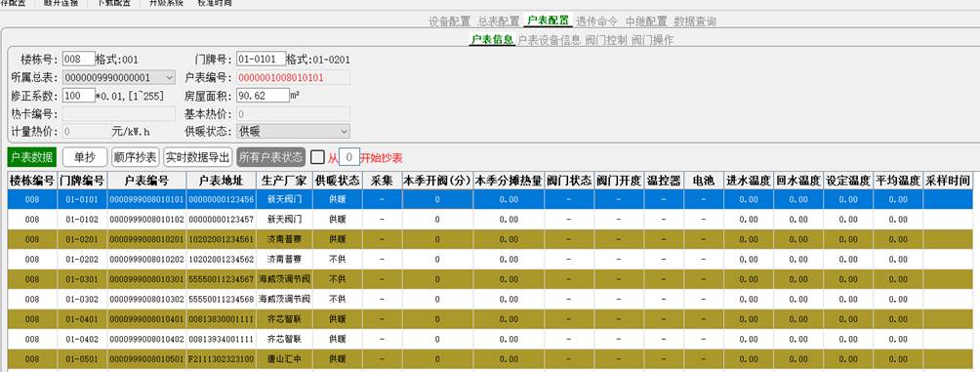Click the 修正系数 input field

(x=79, y=96)
